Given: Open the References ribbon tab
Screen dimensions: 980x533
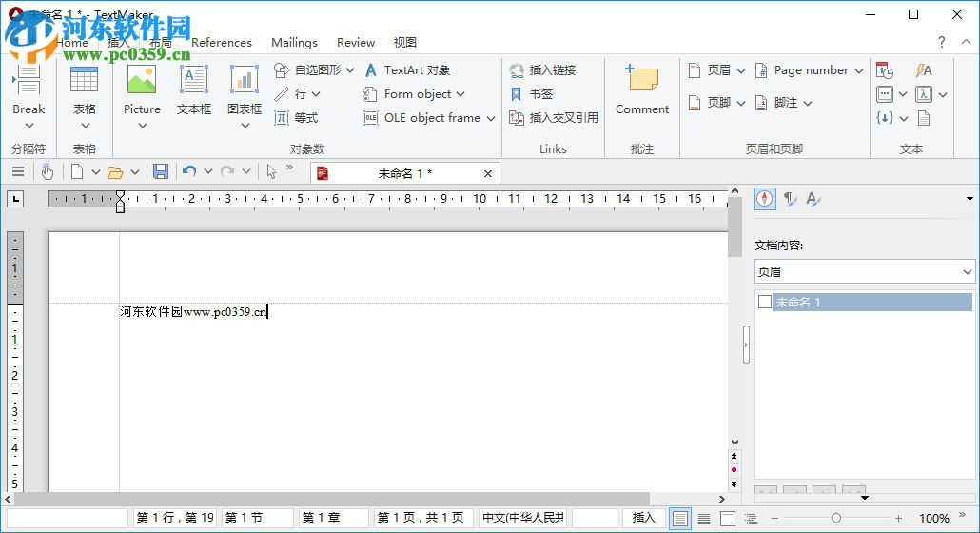Looking at the screenshot, I should click(x=222, y=43).
